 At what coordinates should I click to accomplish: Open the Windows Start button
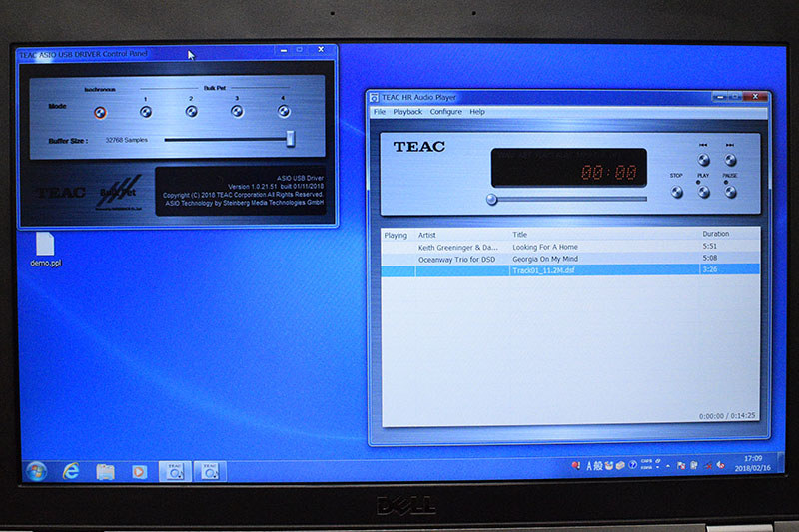click(36, 472)
